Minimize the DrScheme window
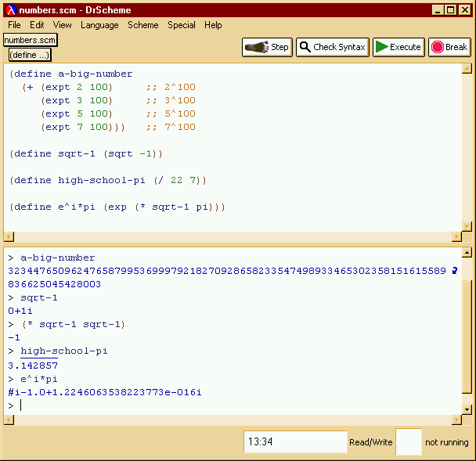This screenshot has width=476, height=461. 438,10
